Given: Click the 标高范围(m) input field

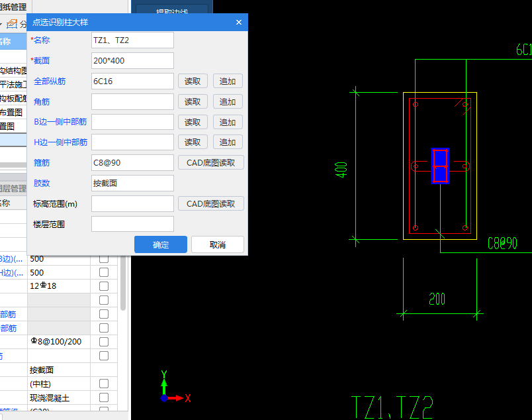Looking at the screenshot, I should (x=132, y=203).
